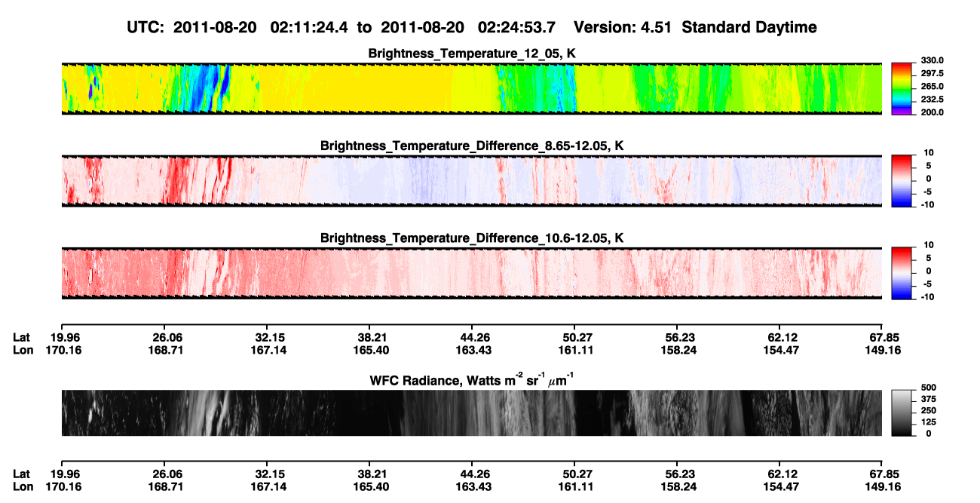Click longitude 167.14 on axis below WFC panel
This screenshot has height=503, width=980.
(270, 488)
